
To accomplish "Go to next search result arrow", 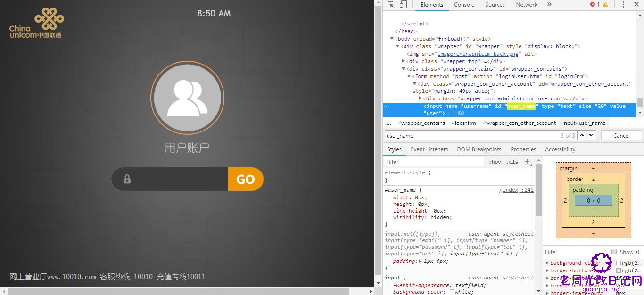I will [x=592, y=135].
